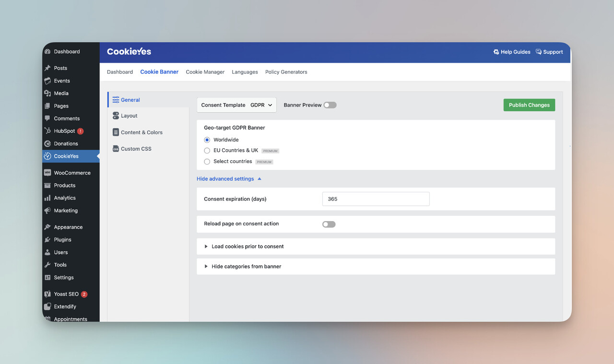
Task: Click the HubSpot sprocket icon
Action: (47, 131)
